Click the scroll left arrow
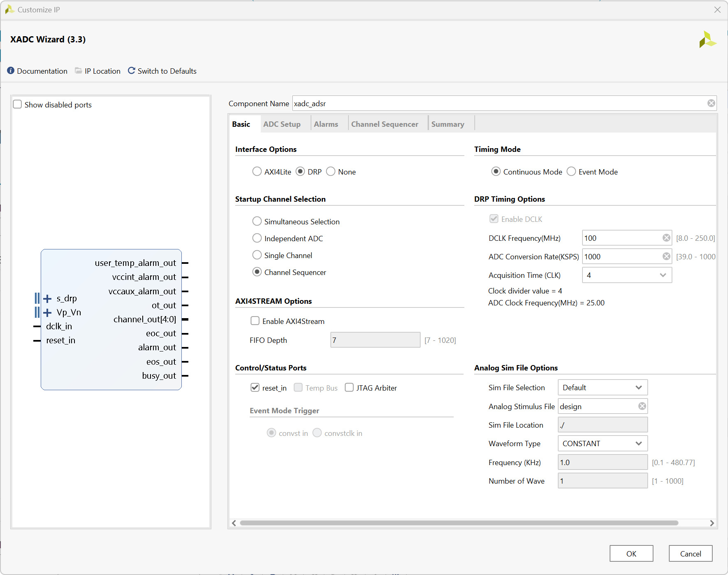This screenshot has height=575, width=728. point(234,523)
